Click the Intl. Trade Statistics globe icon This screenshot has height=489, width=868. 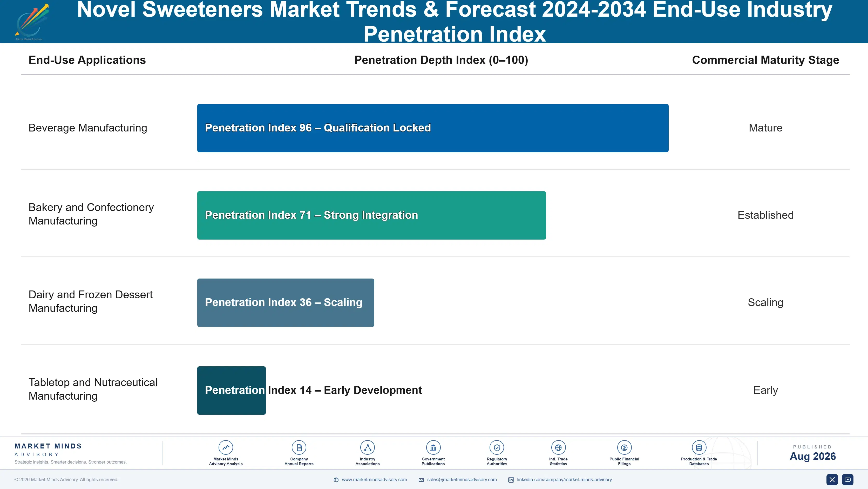558,447
